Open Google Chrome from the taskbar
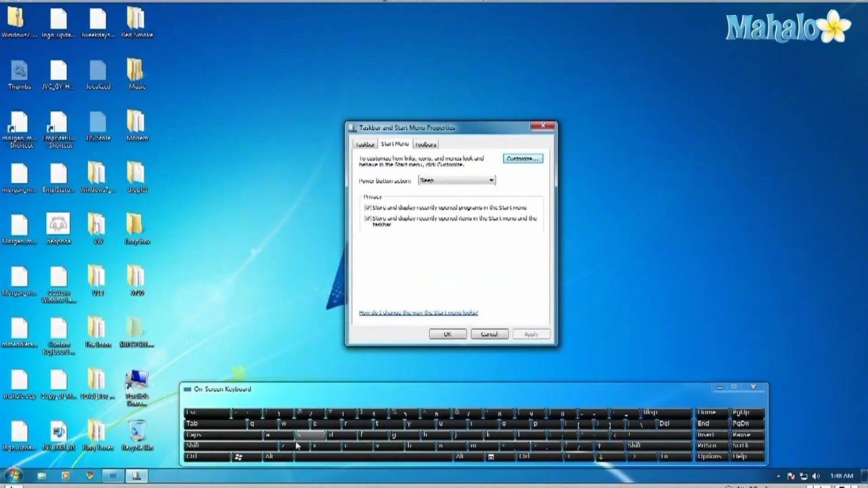This screenshot has width=868, height=488. click(90, 476)
